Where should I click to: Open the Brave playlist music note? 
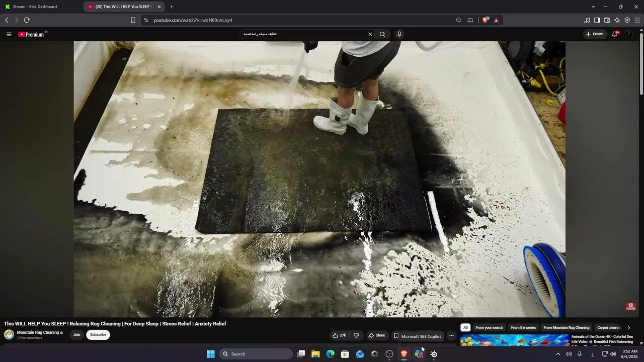click(x=587, y=20)
